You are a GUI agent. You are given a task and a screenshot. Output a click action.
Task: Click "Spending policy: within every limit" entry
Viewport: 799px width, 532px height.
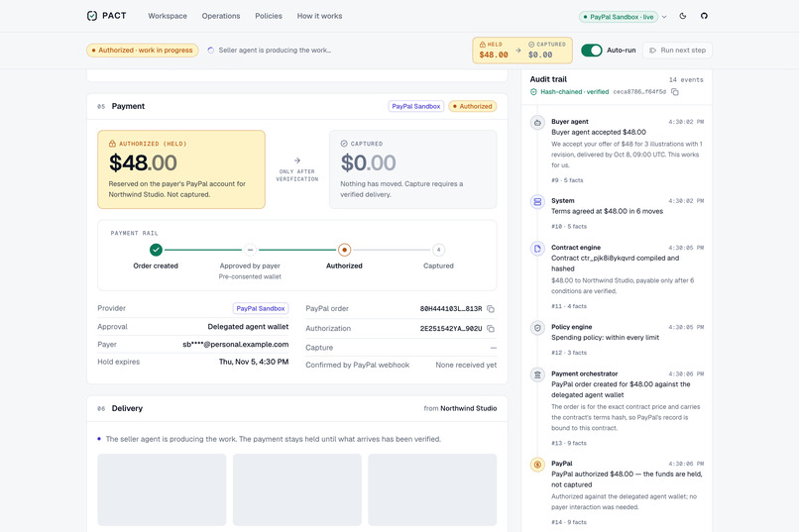605,338
